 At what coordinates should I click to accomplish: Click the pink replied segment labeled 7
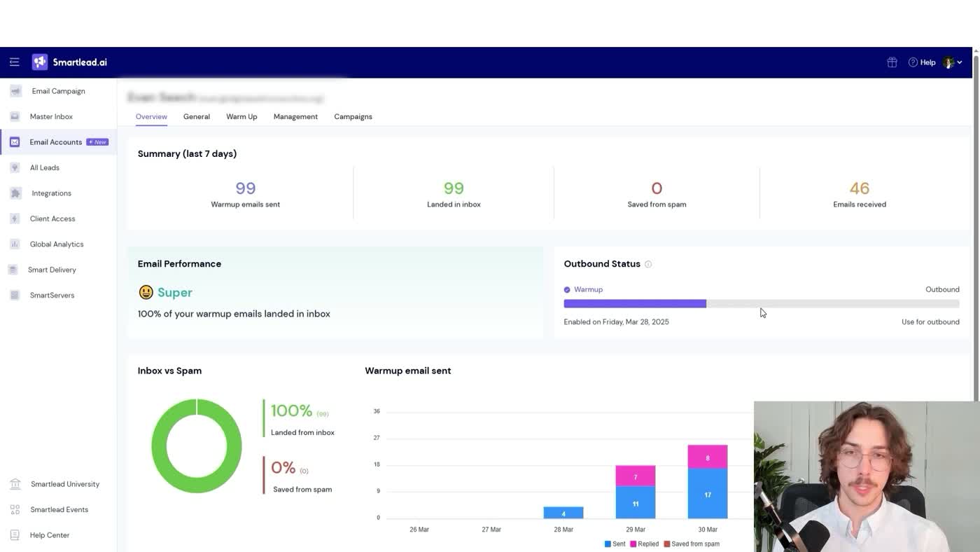click(x=636, y=476)
